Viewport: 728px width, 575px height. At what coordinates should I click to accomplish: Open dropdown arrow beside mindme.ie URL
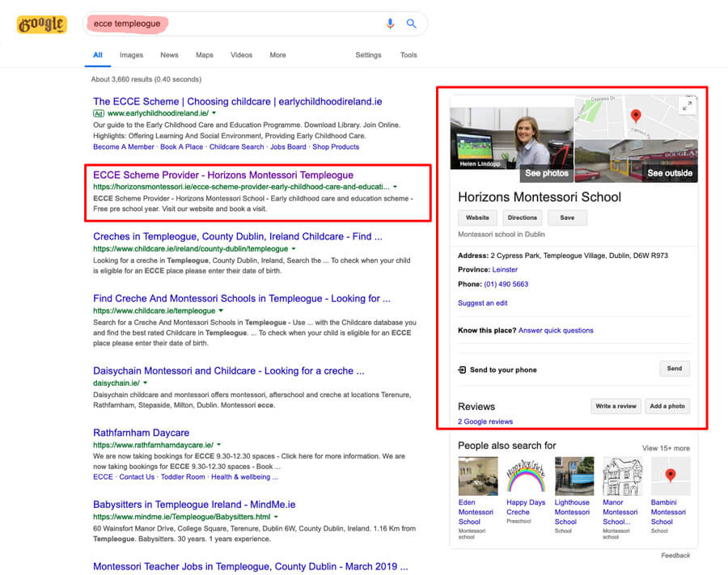click(276, 517)
